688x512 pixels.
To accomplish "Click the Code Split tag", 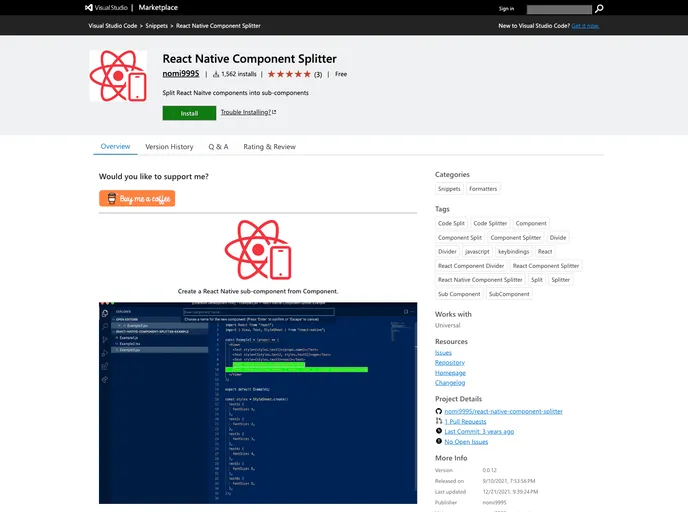I will (x=451, y=223).
